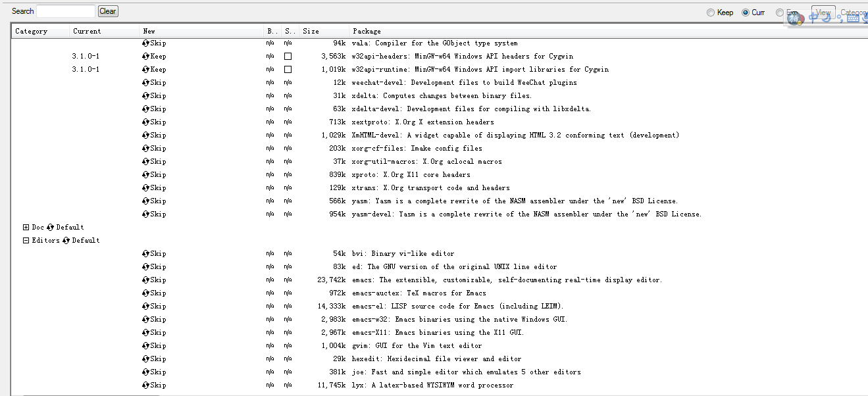Select the Curr radio button

(746, 12)
